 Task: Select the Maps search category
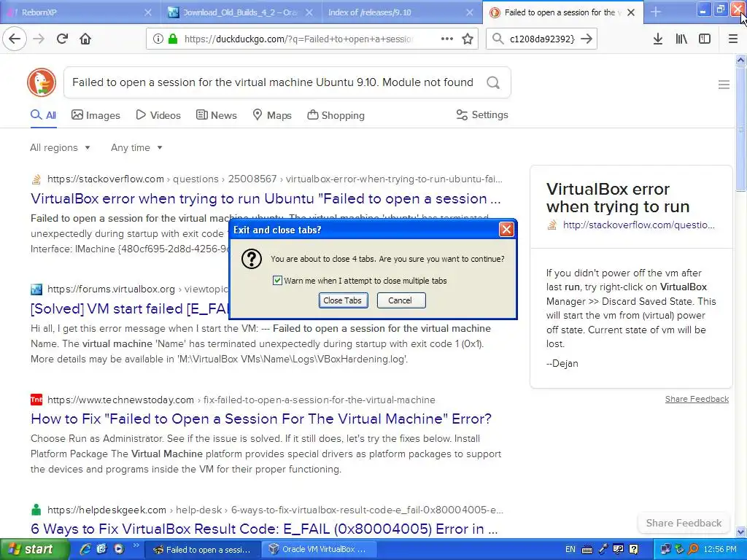272,115
